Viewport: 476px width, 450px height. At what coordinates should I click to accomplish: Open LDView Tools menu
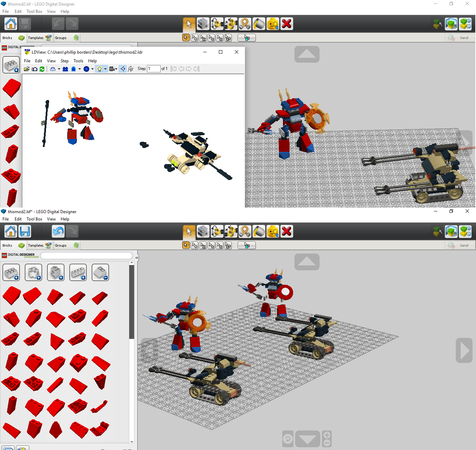[x=78, y=61]
